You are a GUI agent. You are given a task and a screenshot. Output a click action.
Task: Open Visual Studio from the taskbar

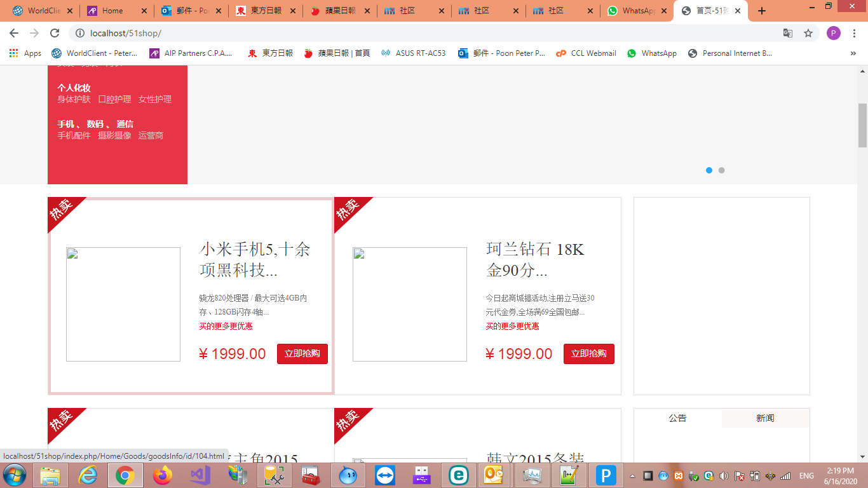pyautogui.click(x=200, y=475)
